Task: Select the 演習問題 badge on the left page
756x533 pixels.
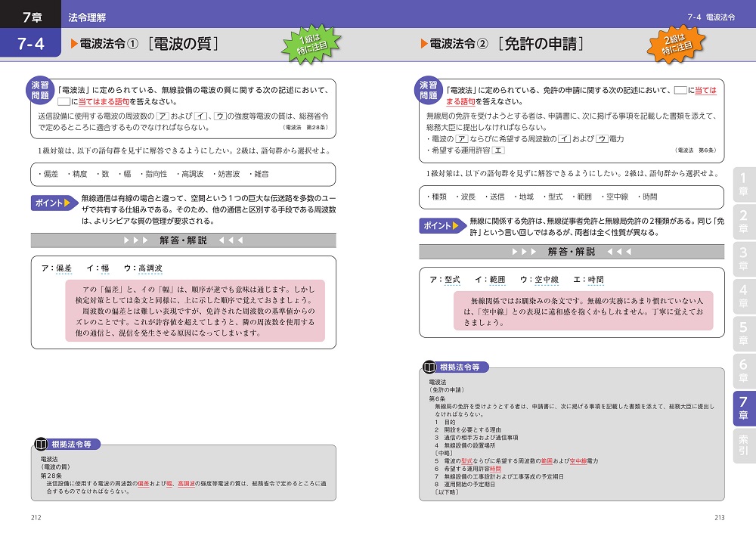Action: pyautogui.click(x=45, y=91)
